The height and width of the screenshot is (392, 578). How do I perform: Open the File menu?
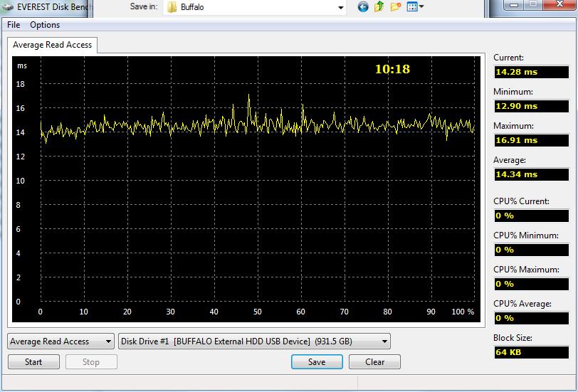[x=14, y=25]
